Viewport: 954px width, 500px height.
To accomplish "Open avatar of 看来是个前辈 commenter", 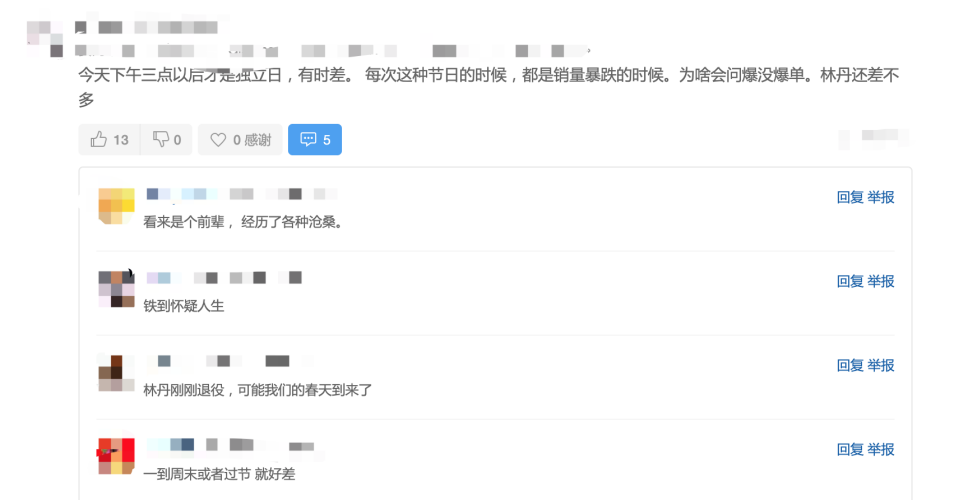I will (116, 206).
